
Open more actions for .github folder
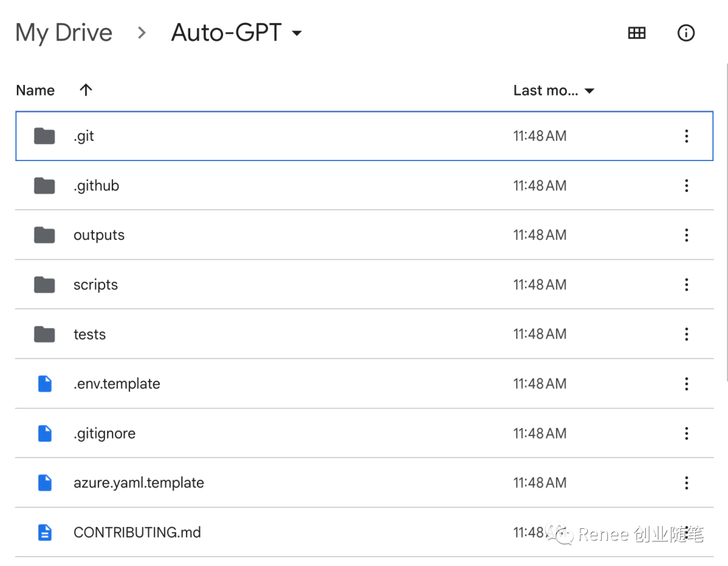click(x=686, y=185)
